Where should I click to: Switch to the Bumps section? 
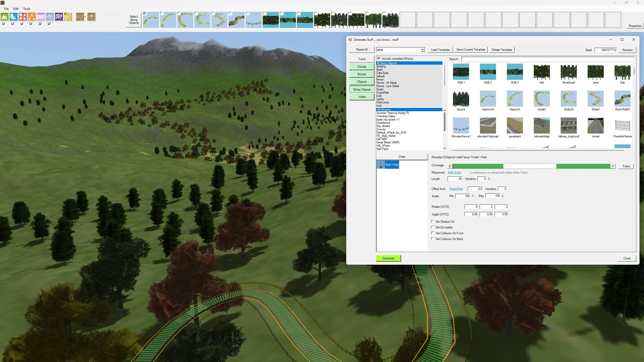[x=362, y=74]
